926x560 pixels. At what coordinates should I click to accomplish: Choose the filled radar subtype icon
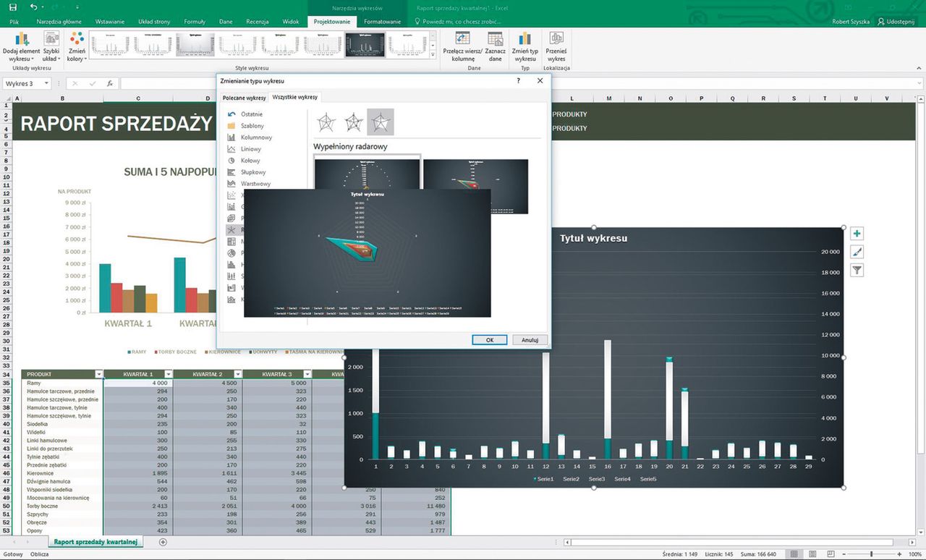point(381,123)
